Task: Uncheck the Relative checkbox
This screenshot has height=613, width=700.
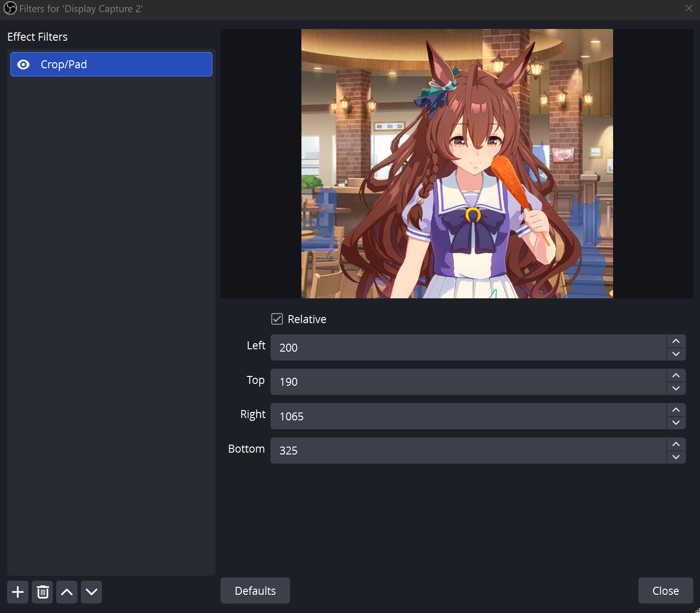Action: (277, 319)
